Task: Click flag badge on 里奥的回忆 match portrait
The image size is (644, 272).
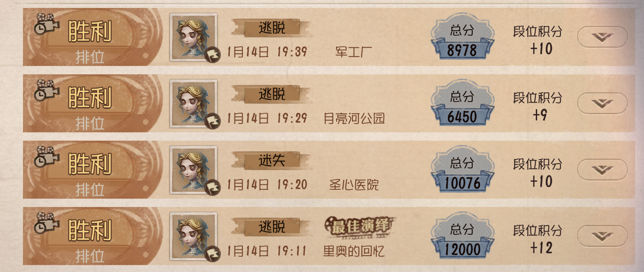Action: coord(213,254)
